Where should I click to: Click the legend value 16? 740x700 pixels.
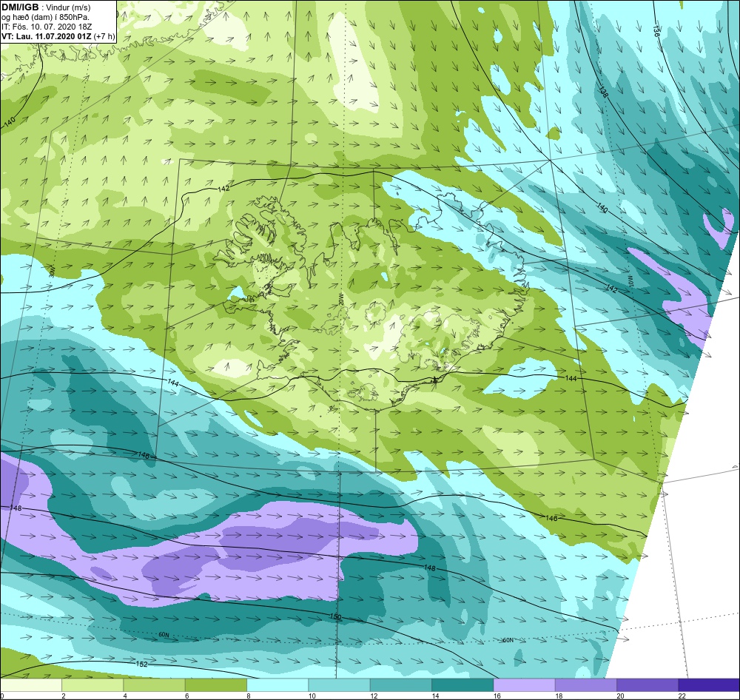[x=497, y=696]
